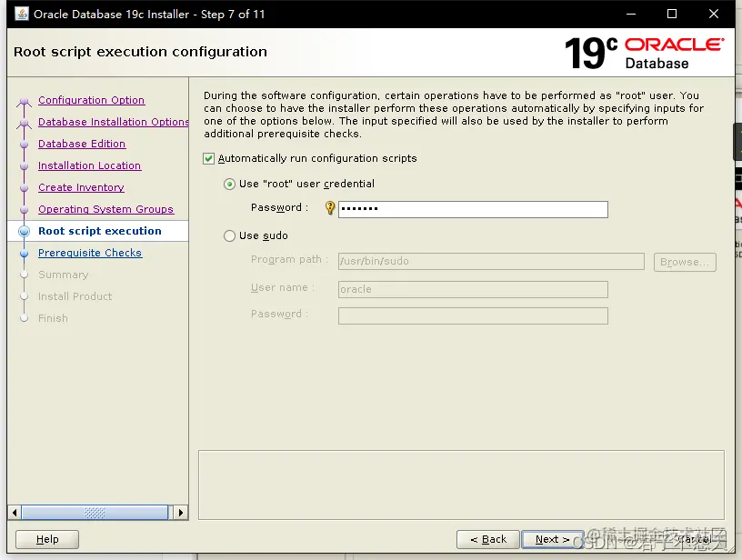Screen dimensions: 742x560
Task: Open Database Edition step link
Action: point(82,144)
